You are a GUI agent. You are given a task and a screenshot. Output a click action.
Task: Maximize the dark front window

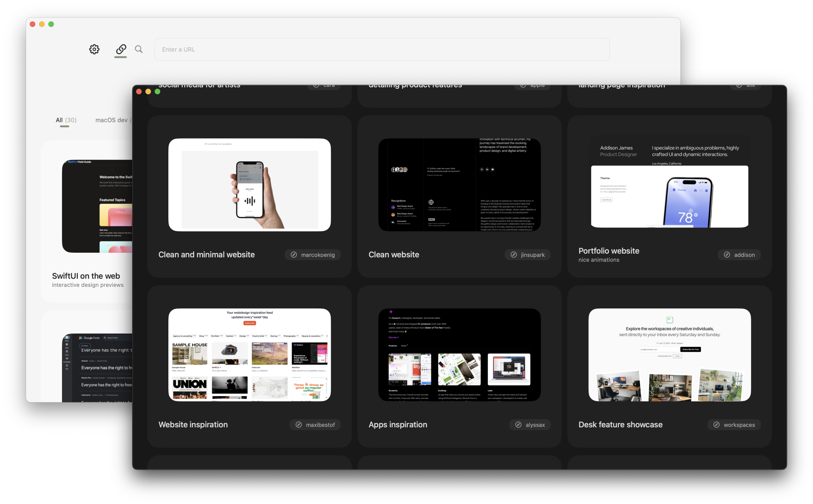pos(158,92)
